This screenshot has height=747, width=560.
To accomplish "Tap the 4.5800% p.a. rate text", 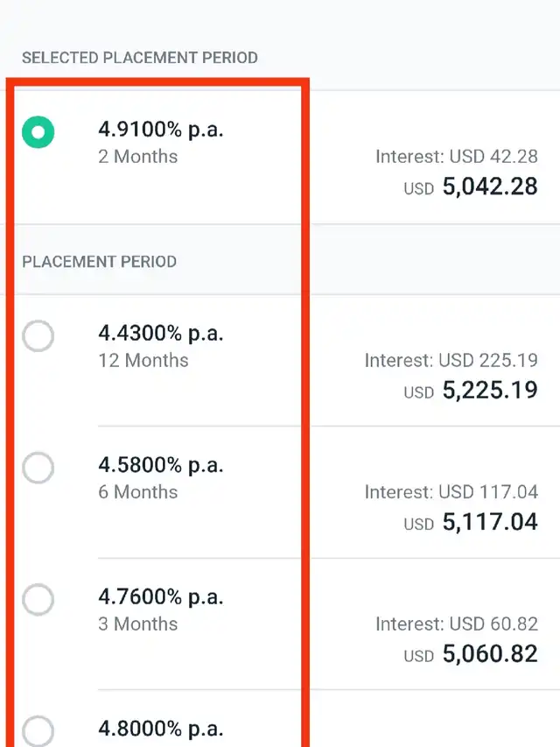I will tap(161, 465).
